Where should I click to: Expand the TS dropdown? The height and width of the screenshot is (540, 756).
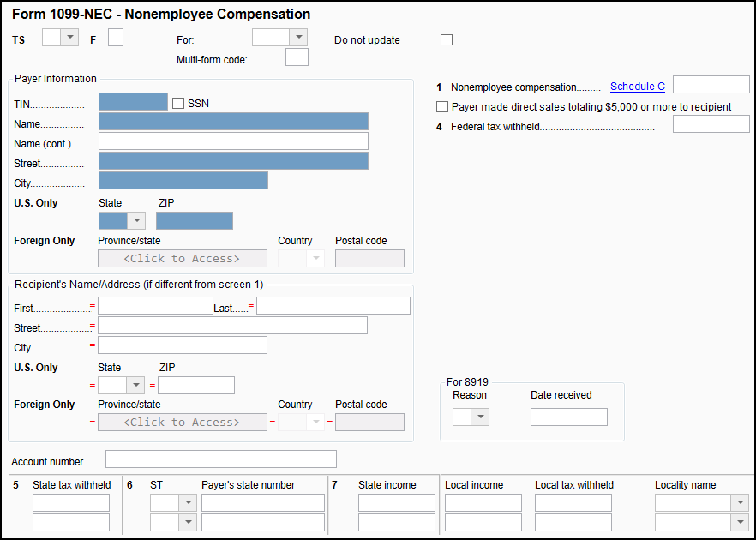(69, 38)
